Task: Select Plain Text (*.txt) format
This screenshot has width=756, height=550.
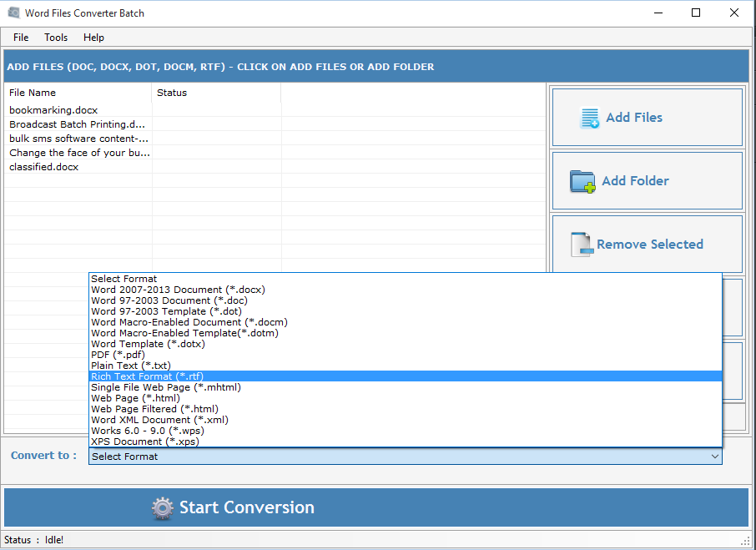Action: point(406,366)
